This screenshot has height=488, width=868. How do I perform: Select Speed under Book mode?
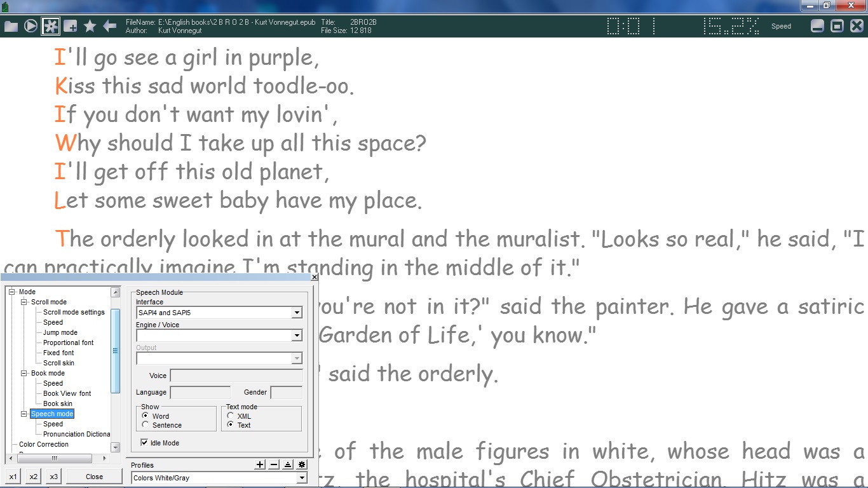[x=53, y=383]
